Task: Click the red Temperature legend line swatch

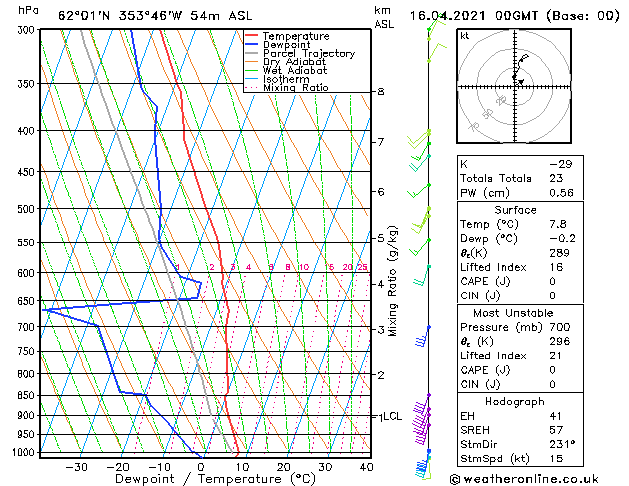Action: pyautogui.click(x=252, y=36)
